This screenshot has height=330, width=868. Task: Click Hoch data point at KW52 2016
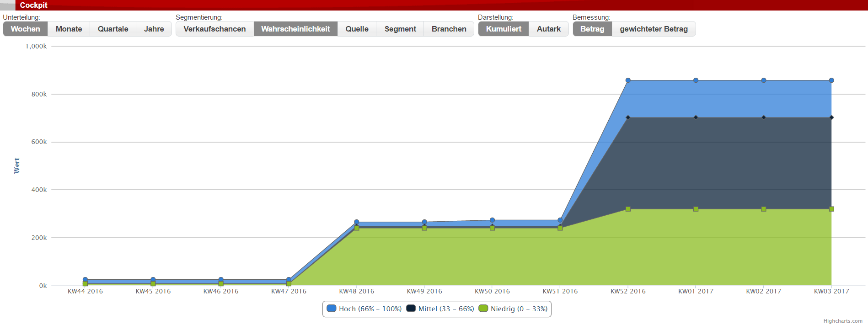point(628,80)
